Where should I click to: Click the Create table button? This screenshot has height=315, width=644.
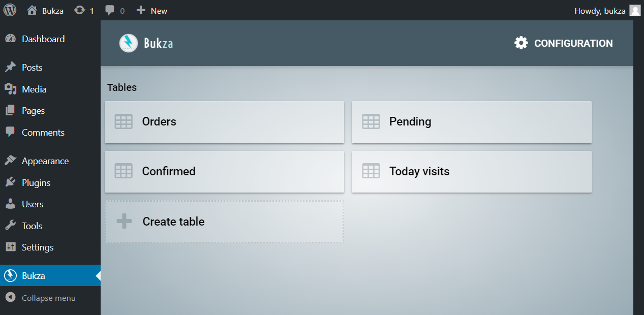(x=224, y=222)
